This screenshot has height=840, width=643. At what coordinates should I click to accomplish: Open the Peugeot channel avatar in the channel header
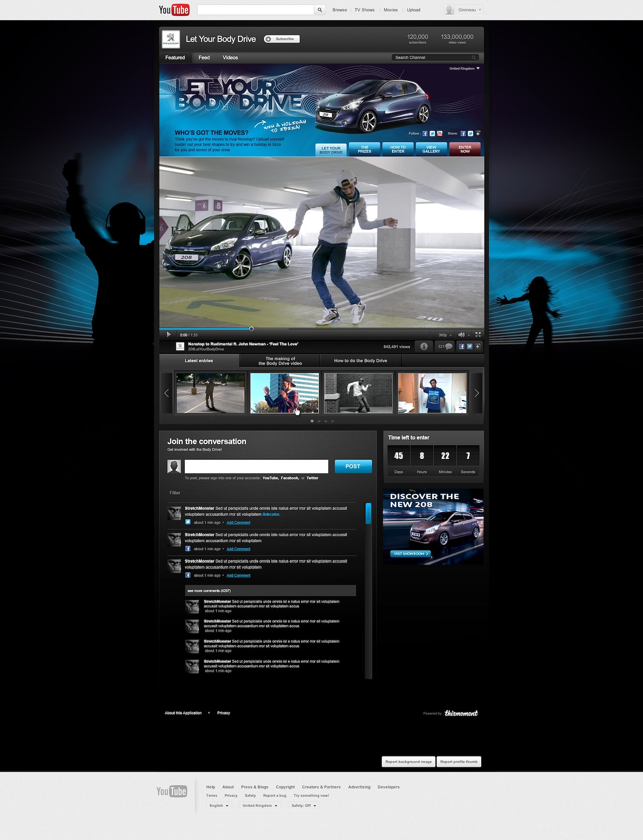click(x=171, y=39)
